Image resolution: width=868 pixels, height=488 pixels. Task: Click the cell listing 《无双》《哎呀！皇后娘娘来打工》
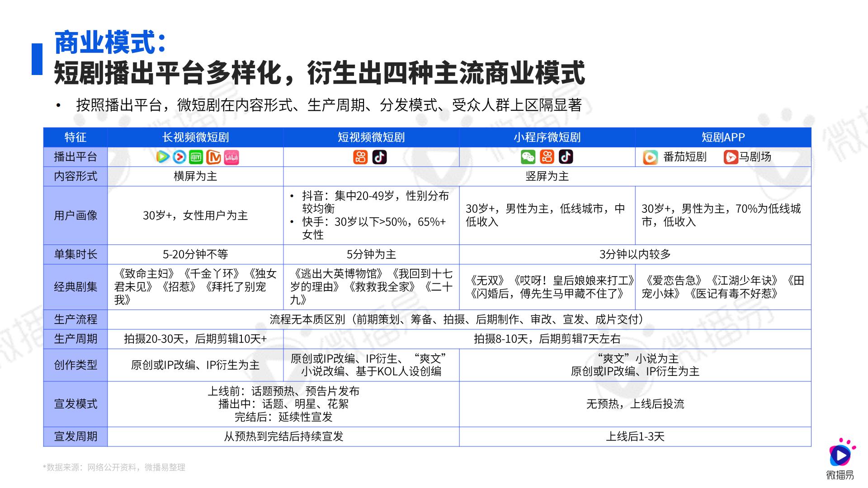547,287
